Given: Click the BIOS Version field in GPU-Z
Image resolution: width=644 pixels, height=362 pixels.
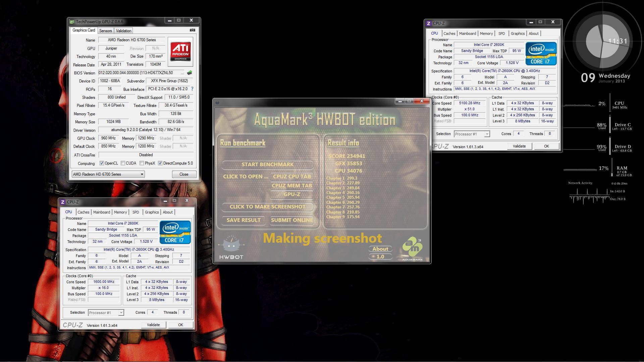Looking at the screenshot, I should 141,73.
